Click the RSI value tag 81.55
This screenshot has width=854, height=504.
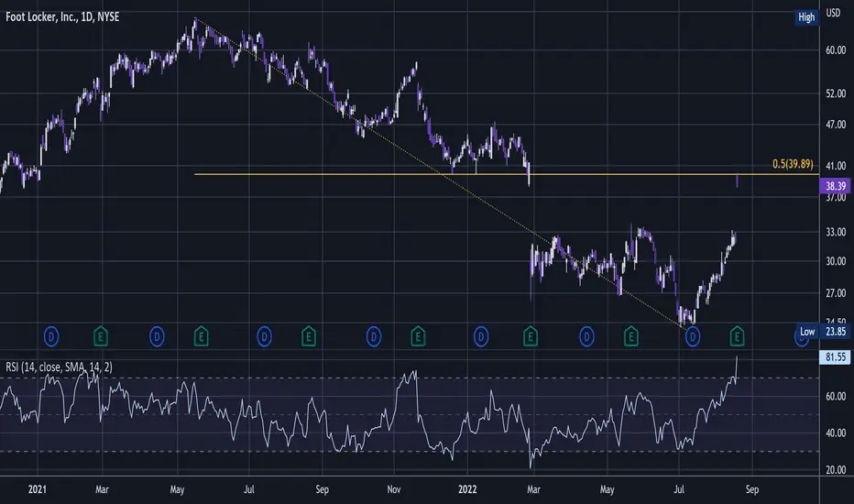coord(835,356)
